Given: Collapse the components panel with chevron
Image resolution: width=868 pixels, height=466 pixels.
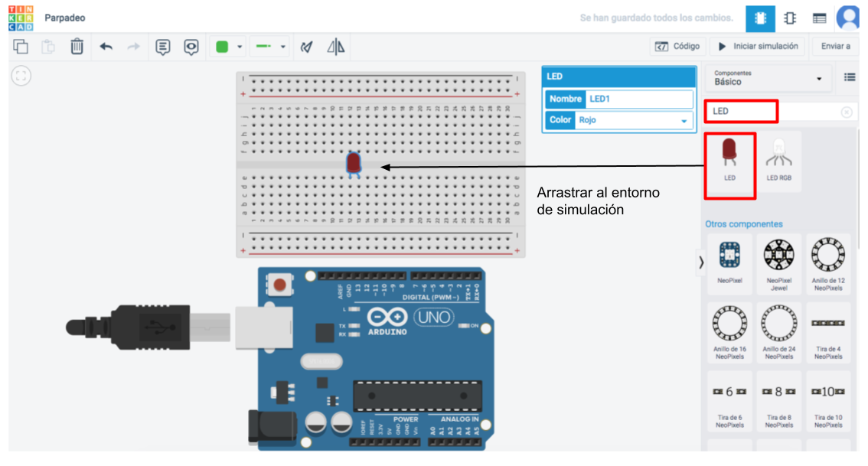Looking at the screenshot, I should (700, 262).
